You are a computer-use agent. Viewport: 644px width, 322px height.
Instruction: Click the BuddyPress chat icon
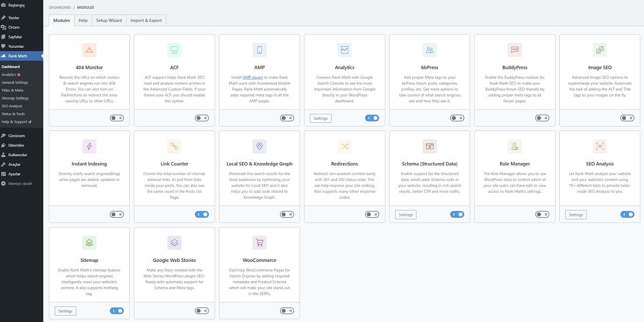click(x=515, y=50)
